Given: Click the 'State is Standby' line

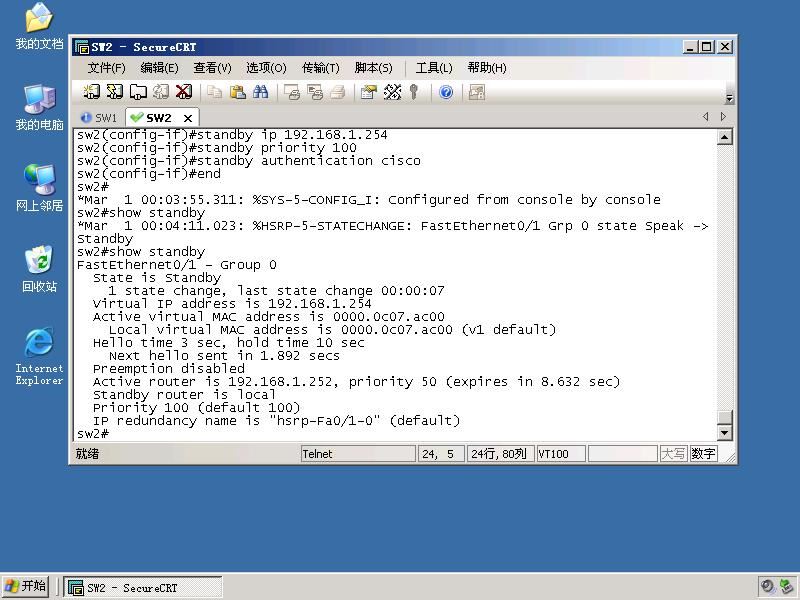Looking at the screenshot, I should click(x=157, y=278).
